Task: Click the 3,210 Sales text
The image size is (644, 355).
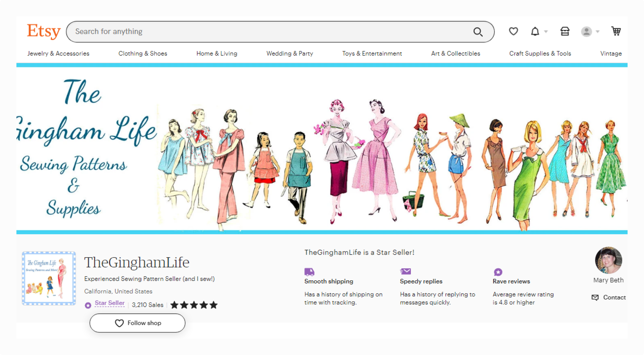Action: (x=147, y=305)
